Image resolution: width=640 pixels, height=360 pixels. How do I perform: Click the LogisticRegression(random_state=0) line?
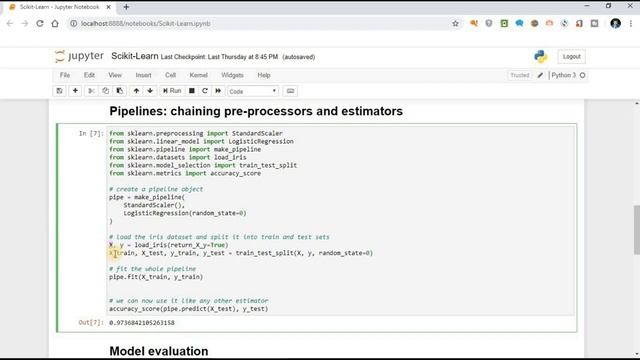pyautogui.click(x=185, y=213)
